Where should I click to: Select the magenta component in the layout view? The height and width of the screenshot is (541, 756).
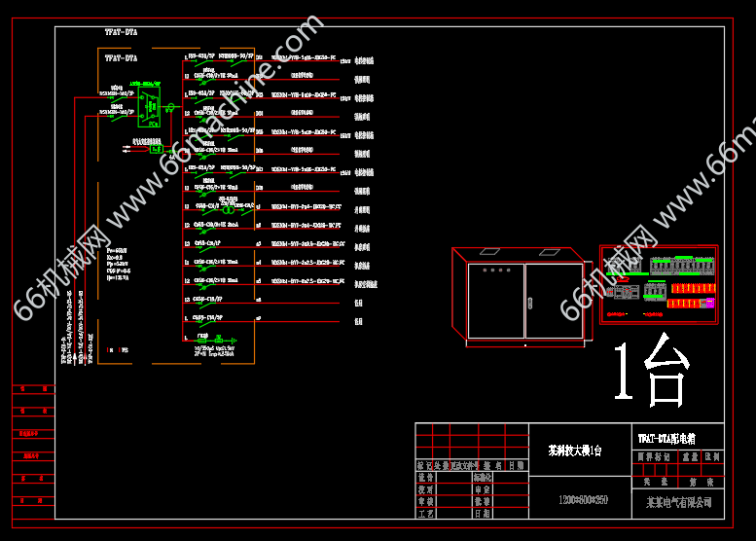point(708,303)
